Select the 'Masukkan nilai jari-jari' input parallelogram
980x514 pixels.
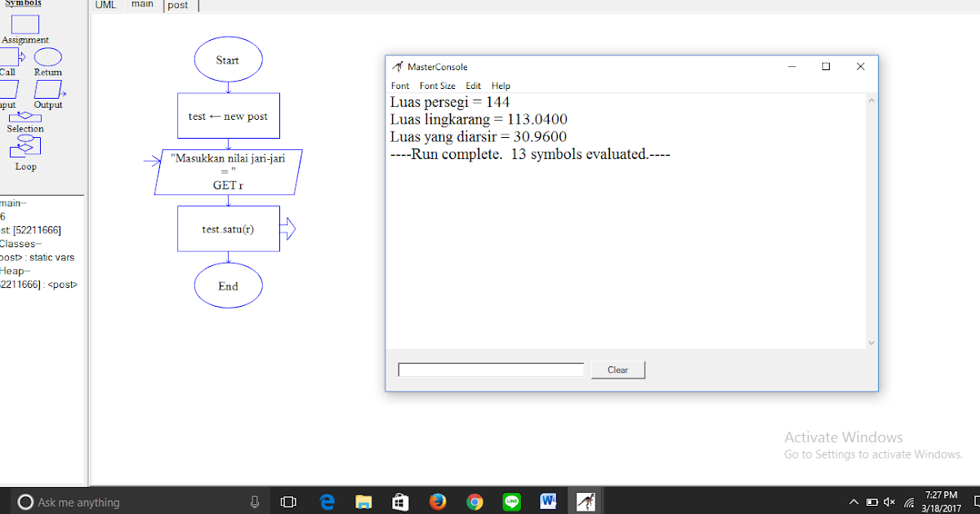click(228, 171)
